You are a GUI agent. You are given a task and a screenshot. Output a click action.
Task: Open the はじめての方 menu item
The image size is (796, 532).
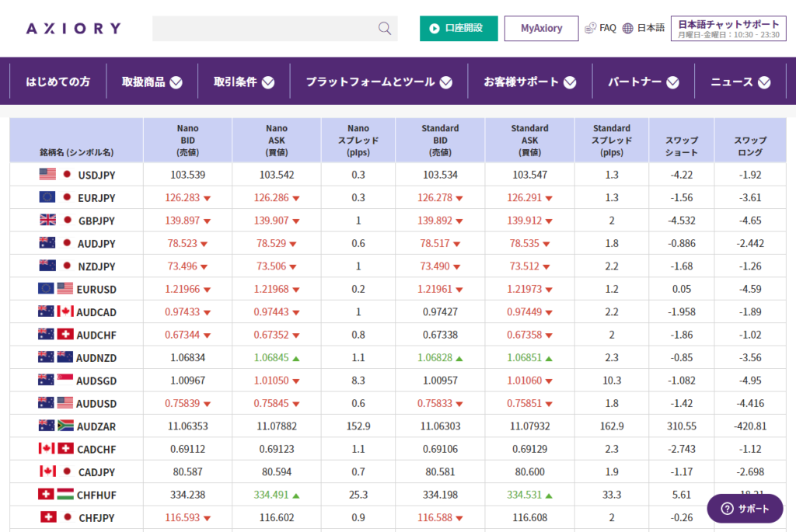click(x=58, y=82)
